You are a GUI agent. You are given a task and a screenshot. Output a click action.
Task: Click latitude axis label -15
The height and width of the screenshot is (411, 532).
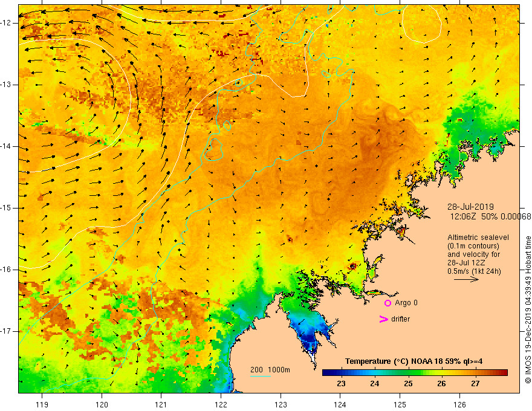(x=6, y=208)
